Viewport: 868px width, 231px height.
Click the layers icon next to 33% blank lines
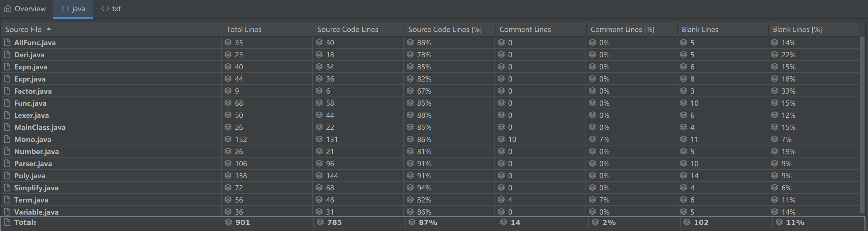[775, 91]
